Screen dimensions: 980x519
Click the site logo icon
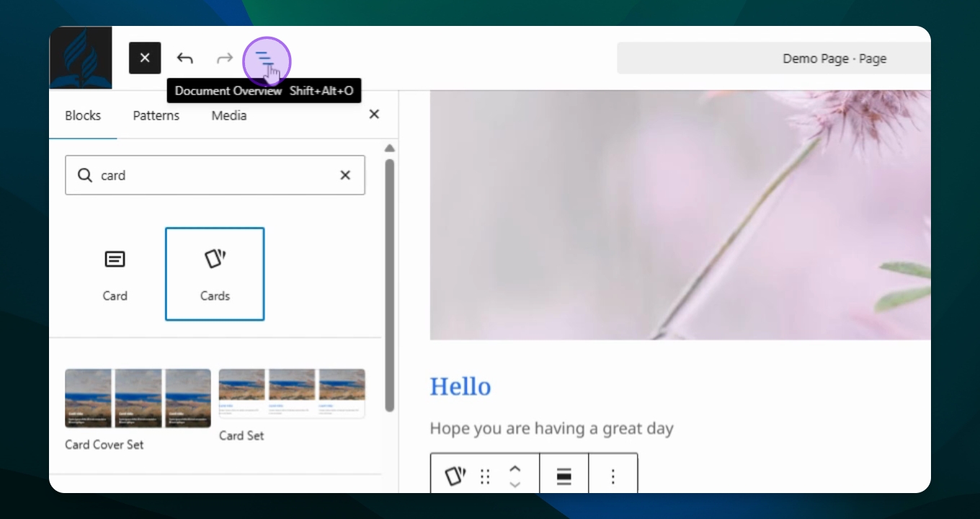pos(81,58)
